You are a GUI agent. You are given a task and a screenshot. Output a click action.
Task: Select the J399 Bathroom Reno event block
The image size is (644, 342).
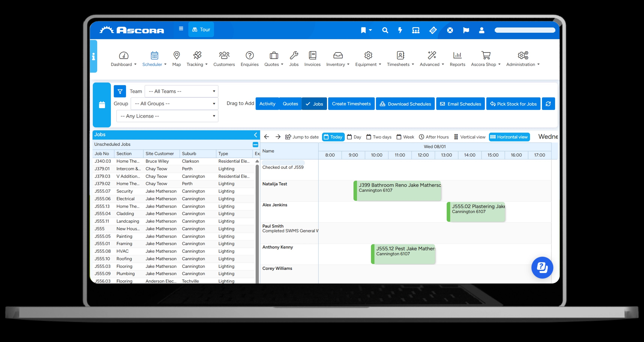tap(397, 190)
